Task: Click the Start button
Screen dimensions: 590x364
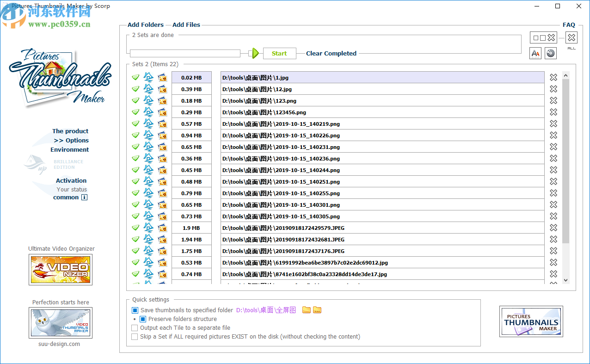Action: (279, 54)
